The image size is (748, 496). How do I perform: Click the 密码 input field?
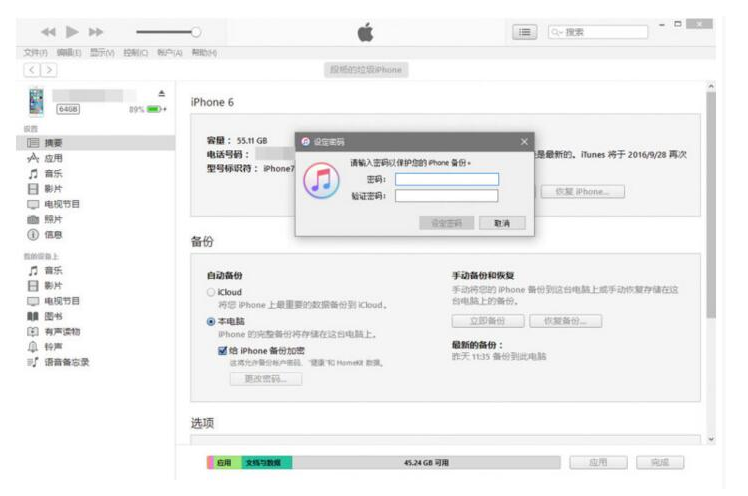(x=447, y=179)
